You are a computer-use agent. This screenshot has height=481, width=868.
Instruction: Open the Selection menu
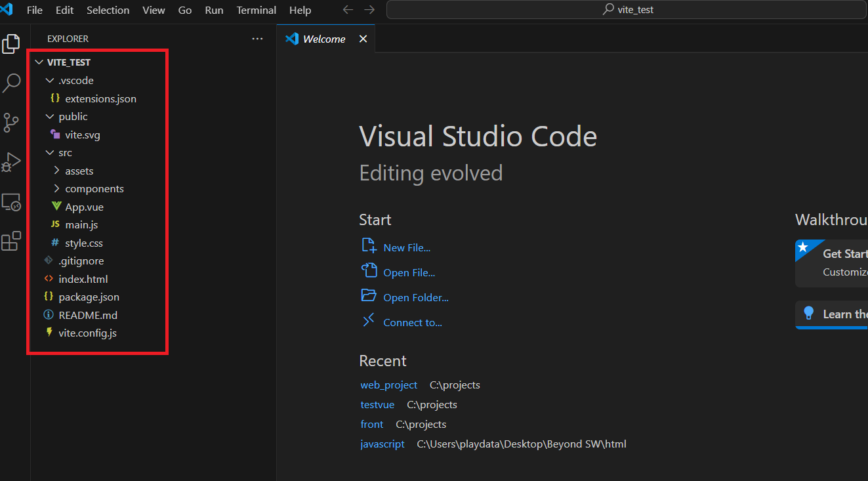pos(108,10)
